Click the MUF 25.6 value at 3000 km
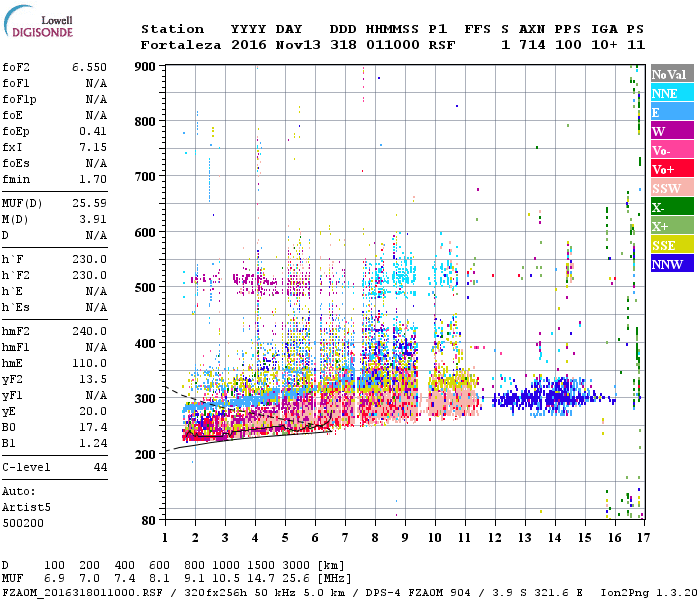 tap(296, 578)
